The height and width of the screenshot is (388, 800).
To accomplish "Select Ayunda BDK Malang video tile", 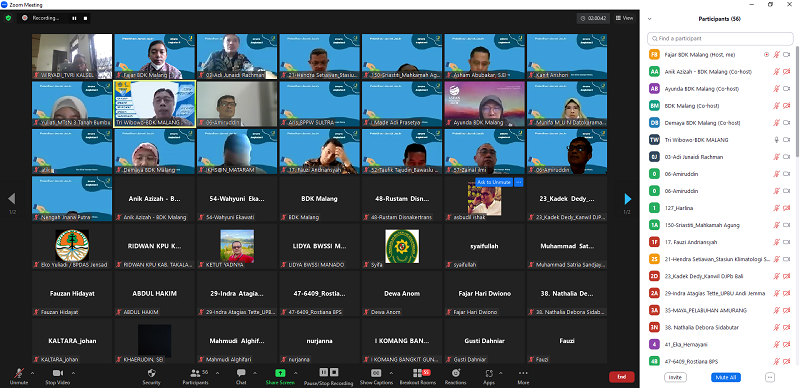I will click(485, 104).
